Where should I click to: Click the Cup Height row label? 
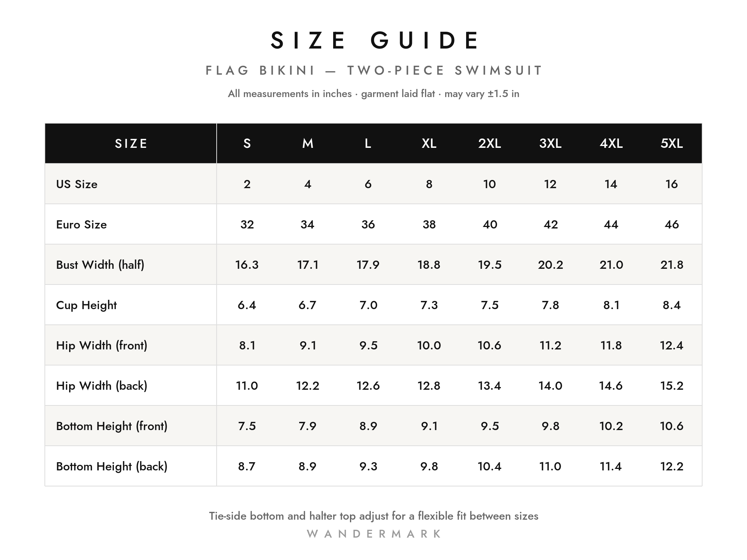coord(86,305)
